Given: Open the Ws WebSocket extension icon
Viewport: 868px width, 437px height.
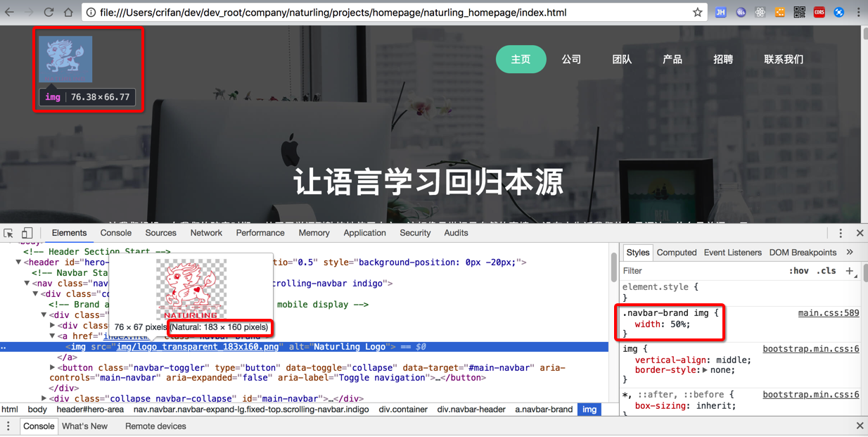Looking at the screenshot, I should pyautogui.click(x=741, y=12).
